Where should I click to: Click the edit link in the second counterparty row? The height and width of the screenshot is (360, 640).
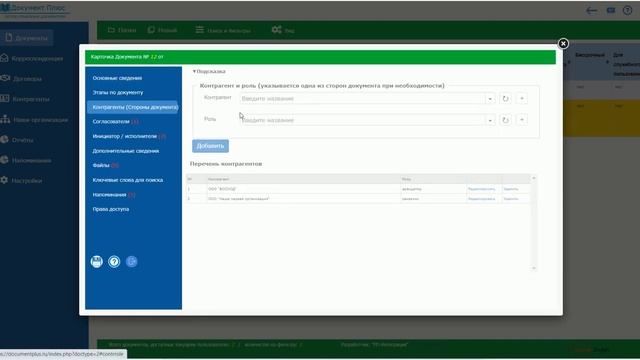coord(481,199)
